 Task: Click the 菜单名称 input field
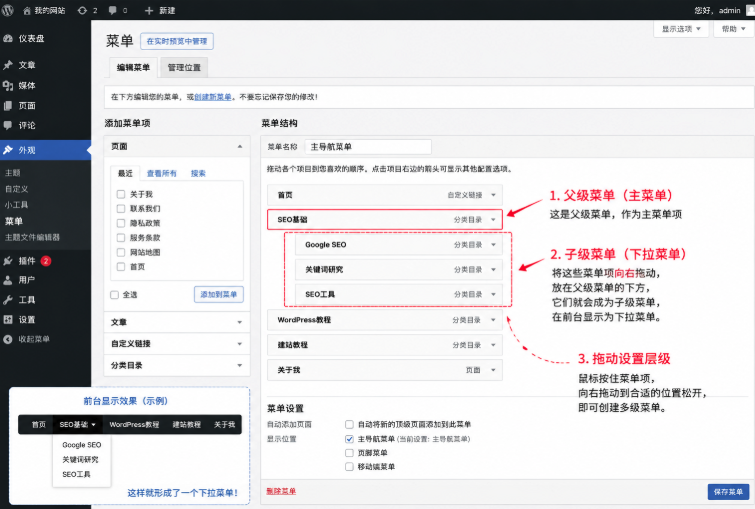(x=368, y=147)
